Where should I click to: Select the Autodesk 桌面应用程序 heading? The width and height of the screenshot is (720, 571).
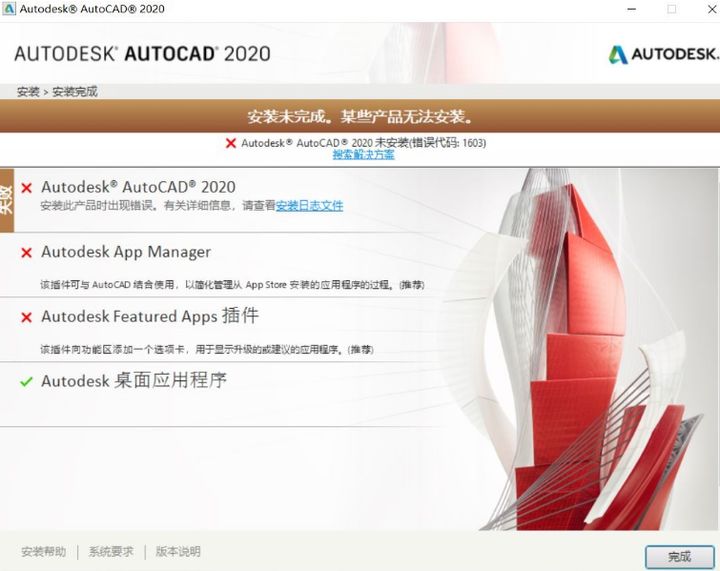coord(134,381)
